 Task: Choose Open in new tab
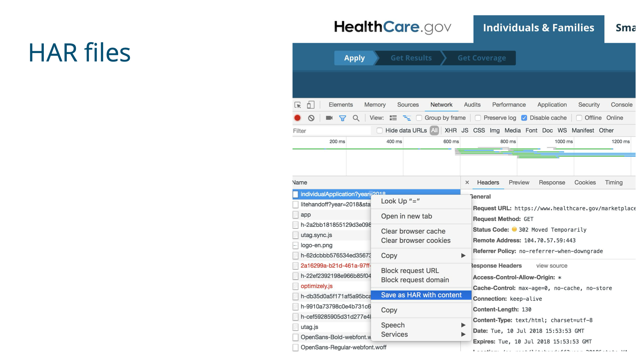pyautogui.click(x=421, y=216)
